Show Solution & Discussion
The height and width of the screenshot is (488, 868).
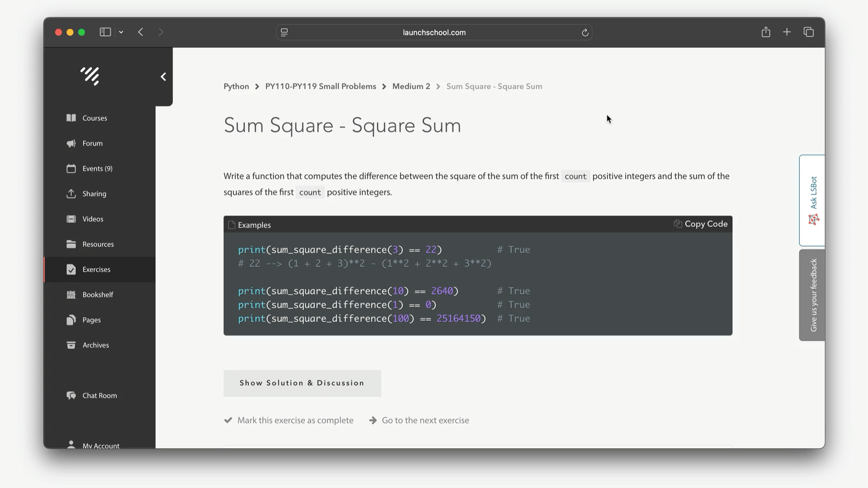tap(302, 383)
